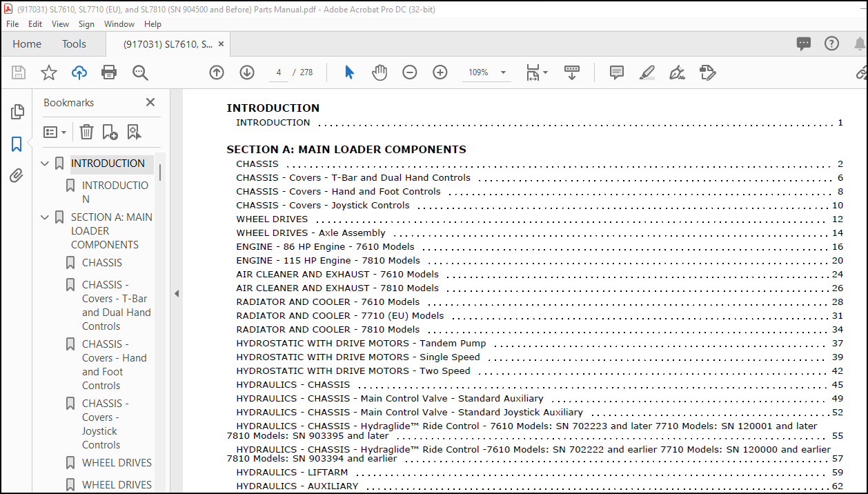868x494 pixels.
Task: Click the ENGINE - 86 HP Engine entry
Action: 325,246
